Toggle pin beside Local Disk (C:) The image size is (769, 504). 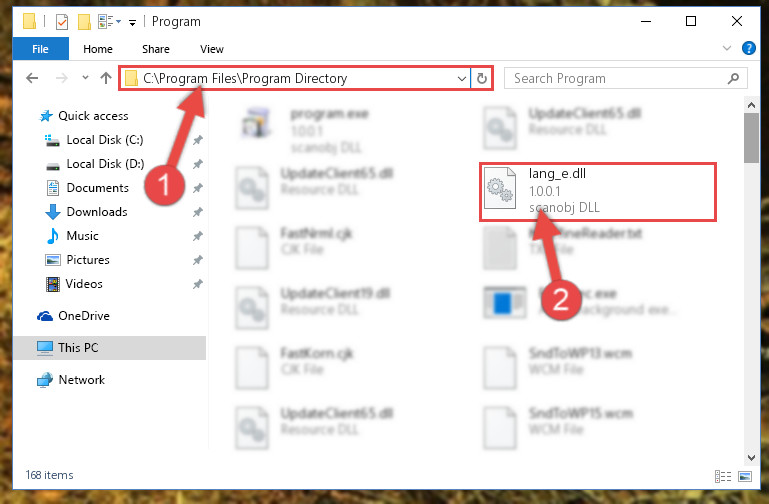point(198,140)
